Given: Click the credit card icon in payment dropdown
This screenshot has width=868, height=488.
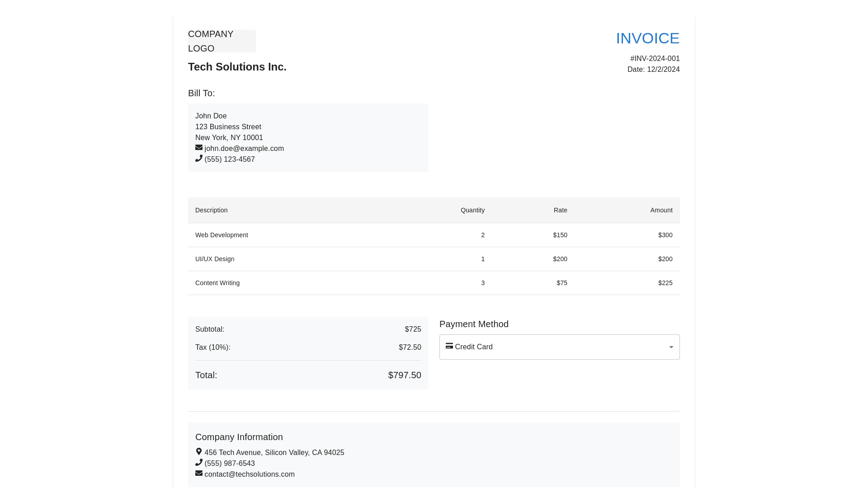Looking at the screenshot, I should 449,346.
